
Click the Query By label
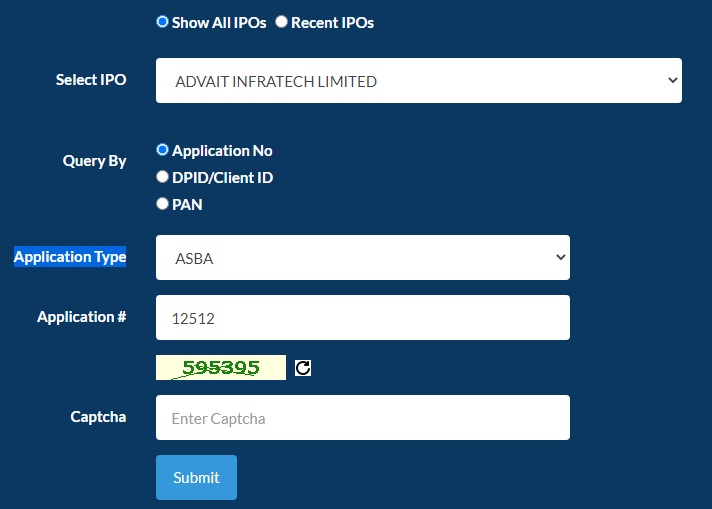[x=94, y=160]
